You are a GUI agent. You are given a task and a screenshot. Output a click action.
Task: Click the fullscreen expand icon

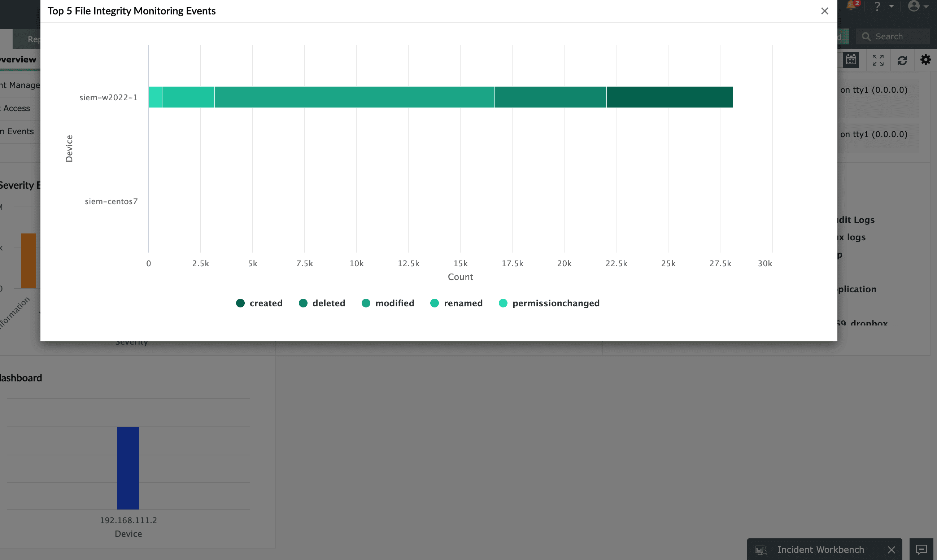[878, 60]
